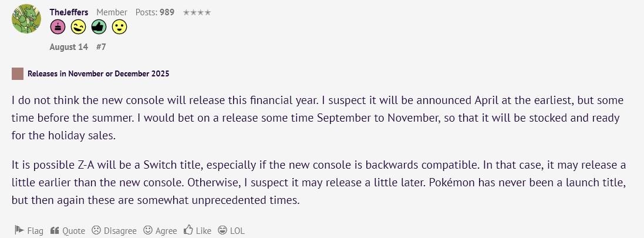Image resolution: width=644 pixels, height=238 pixels.
Task: React with Agree on the post
Action: [160, 230]
